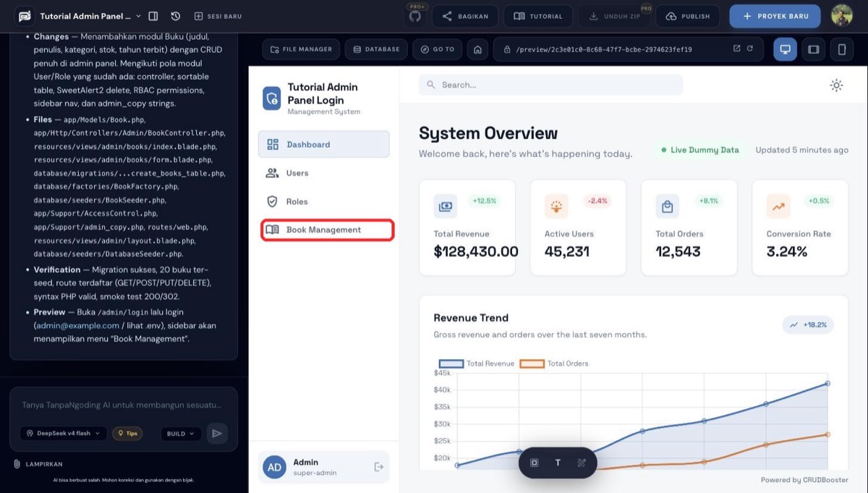Image resolution: width=868 pixels, height=493 pixels.
Task: Open the DeepSeek v4 flash model dropdown
Action: 64,434
